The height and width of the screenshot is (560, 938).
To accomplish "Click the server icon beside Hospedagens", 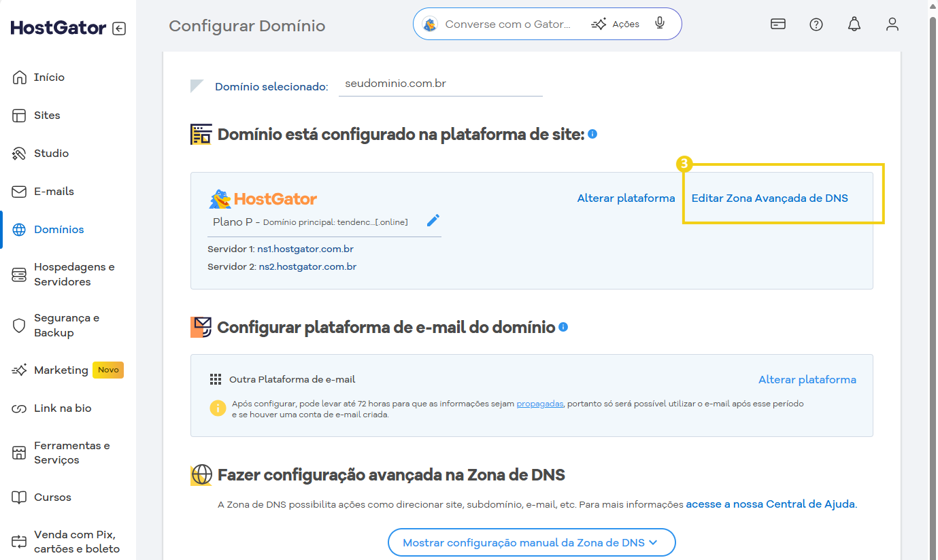I will 19,275.
